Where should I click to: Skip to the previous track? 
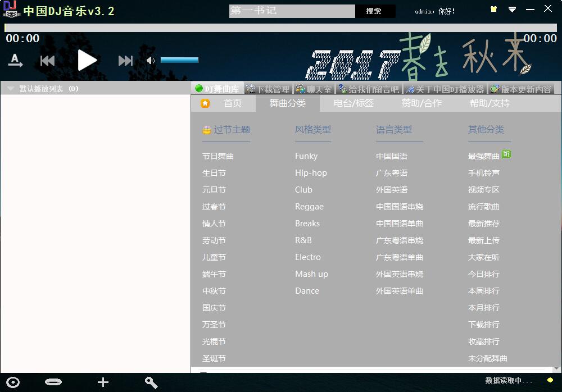coord(47,61)
